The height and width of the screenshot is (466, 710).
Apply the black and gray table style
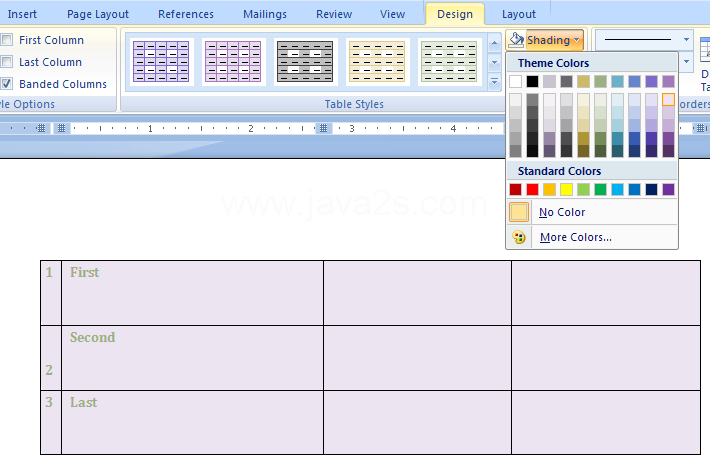(305, 62)
